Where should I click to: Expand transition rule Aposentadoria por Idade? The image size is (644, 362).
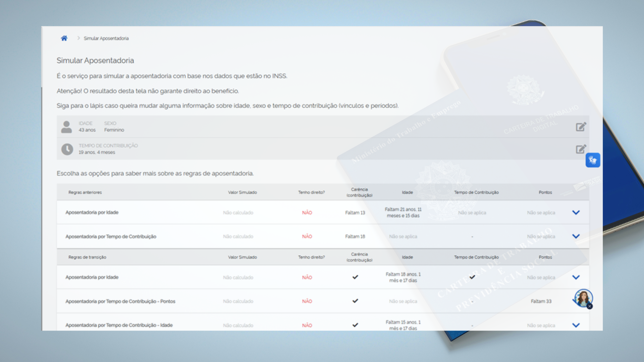click(576, 277)
